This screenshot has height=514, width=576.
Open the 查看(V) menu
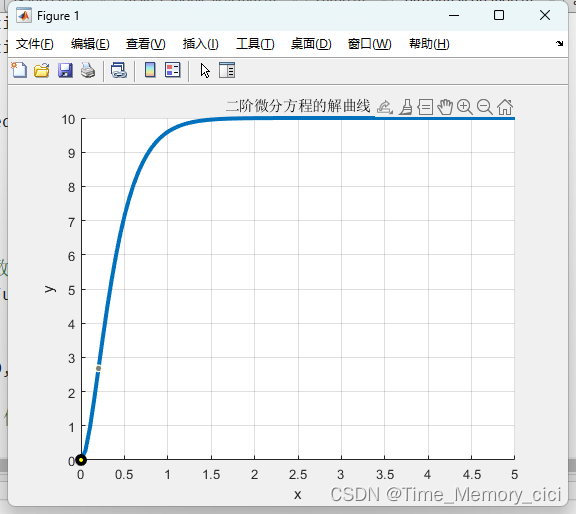pyautogui.click(x=145, y=44)
